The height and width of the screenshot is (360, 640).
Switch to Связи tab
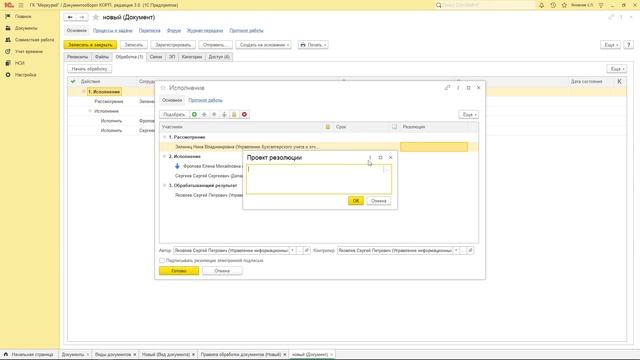(156, 57)
